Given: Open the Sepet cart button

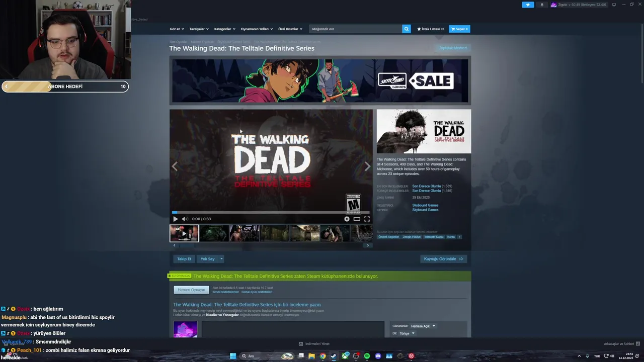Looking at the screenshot, I should pos(459,29).
